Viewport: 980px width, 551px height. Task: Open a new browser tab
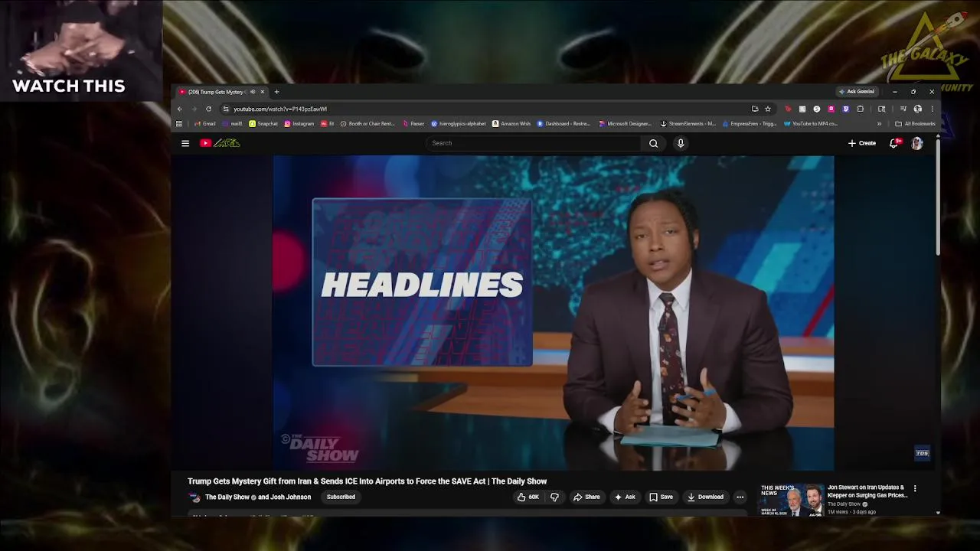coord(276,92)
